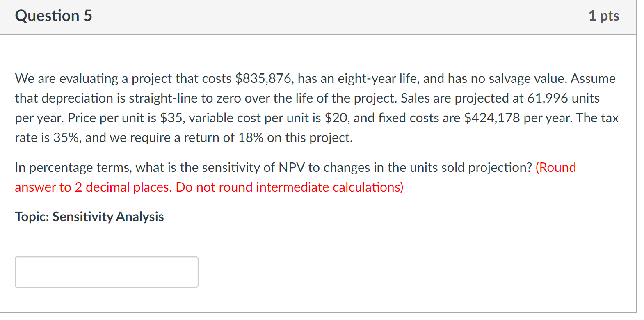644x320 pixels.
Task: Select the Topic: Sensitivity Analysis label
Action: coord(89,217)
